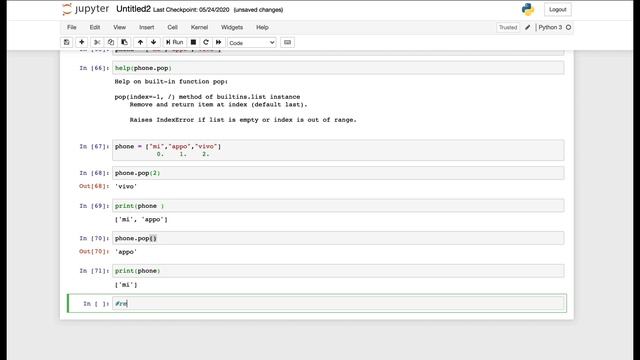Click the 'Raises IndexError' output line
The height and width of the screenshot is (360, 640).
click(243, 120)
